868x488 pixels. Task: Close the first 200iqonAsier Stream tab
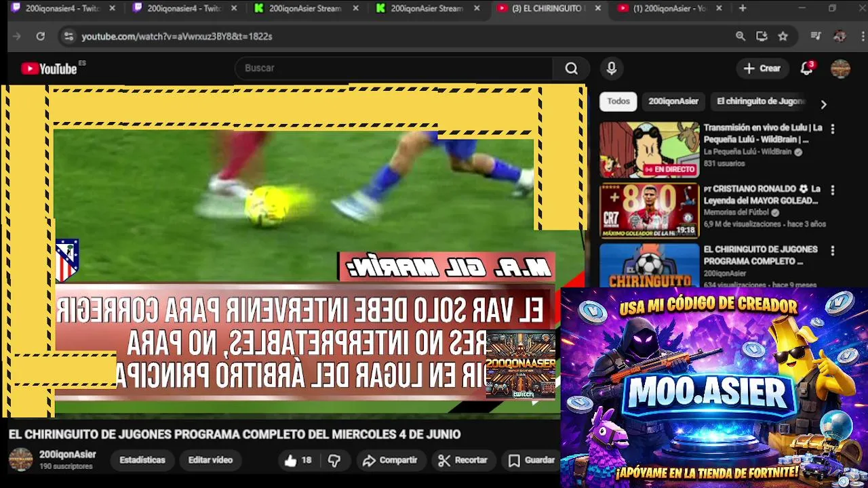tap(355, 9)
